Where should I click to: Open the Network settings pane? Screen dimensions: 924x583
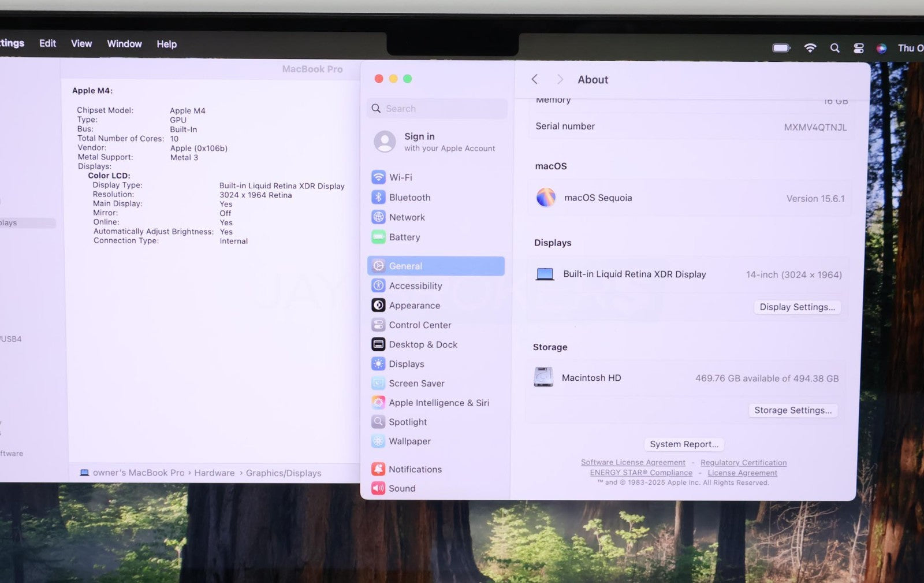point(407,217)
